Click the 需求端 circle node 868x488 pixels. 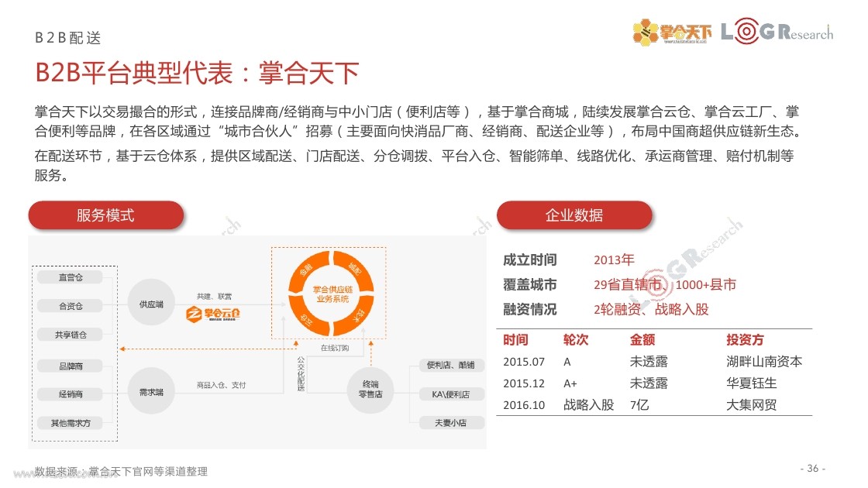[x=151, y=392]
